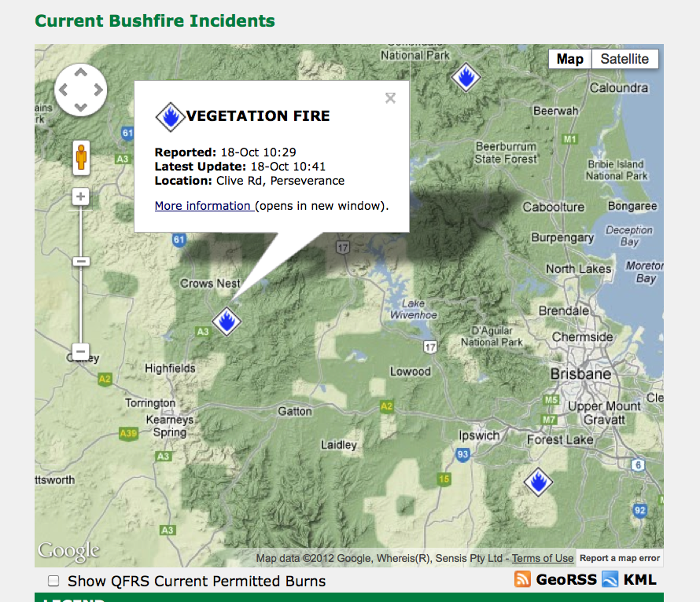The width and height of the screenshot is (700, 602).
Task: Open the Terms of Use link
Action: pos(540,557)
